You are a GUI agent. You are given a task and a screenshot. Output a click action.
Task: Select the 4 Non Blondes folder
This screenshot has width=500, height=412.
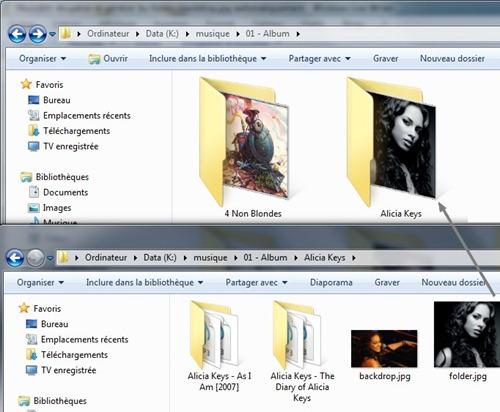point(245,147)
